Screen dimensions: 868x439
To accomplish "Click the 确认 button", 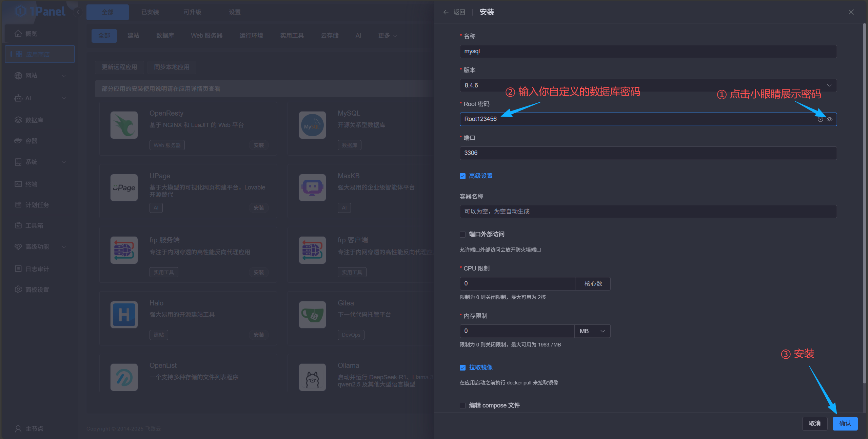I will pyautogui.click(x=845, y=423).
